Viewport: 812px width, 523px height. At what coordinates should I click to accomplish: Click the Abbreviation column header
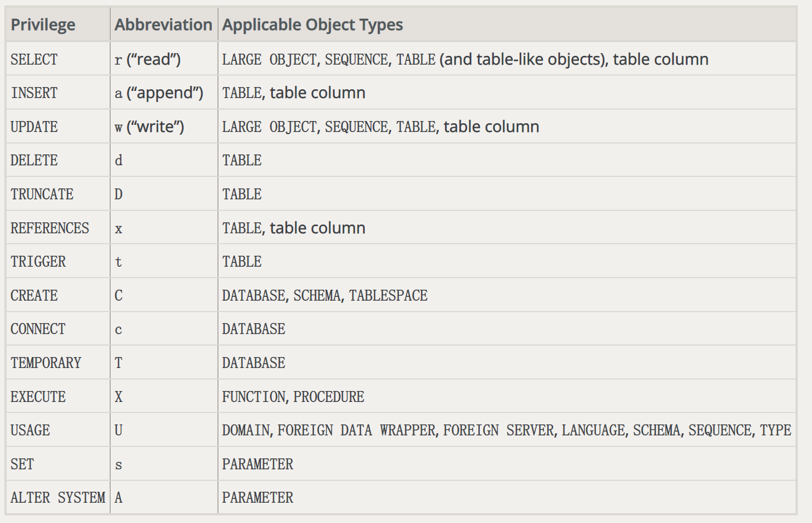tap(163, 25)
